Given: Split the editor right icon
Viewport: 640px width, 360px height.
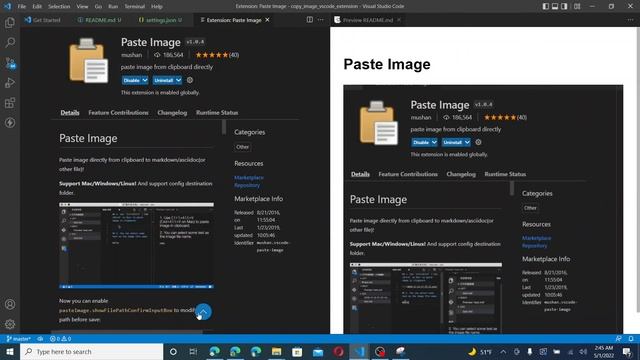Looking at the screenshot, I should click(x=310, y=20).
